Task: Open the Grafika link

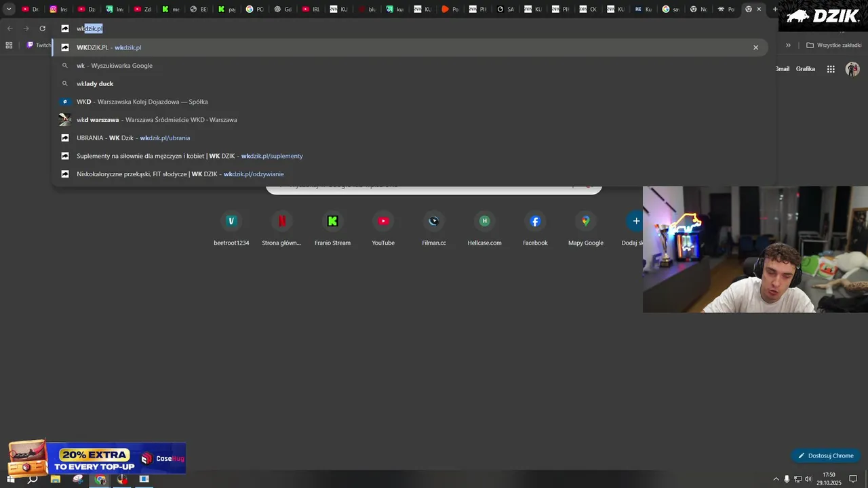Action: pyautogui.click(x=806, y=69)
